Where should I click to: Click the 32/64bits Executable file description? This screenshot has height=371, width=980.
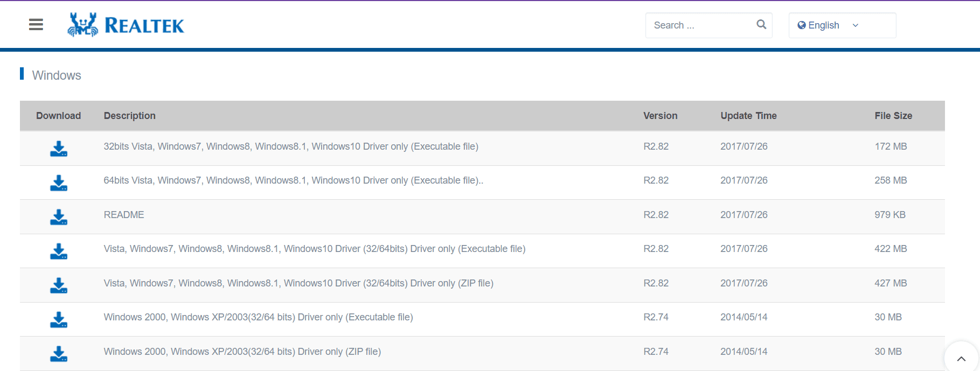(315, 249)
